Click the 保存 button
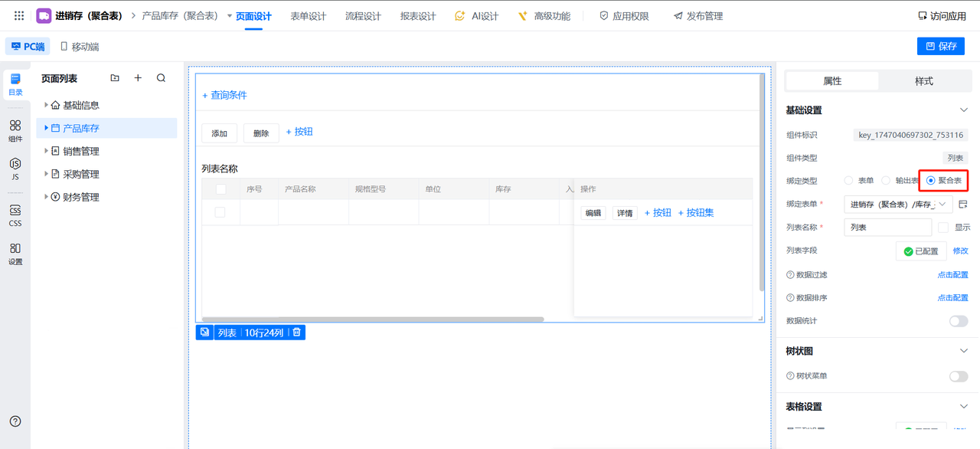The image size is (980, 449). tap(940, 46)
